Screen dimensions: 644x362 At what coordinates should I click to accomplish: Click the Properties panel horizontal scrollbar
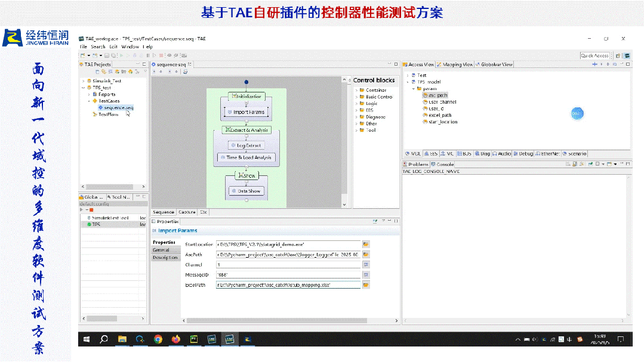[x=277, y=320]
